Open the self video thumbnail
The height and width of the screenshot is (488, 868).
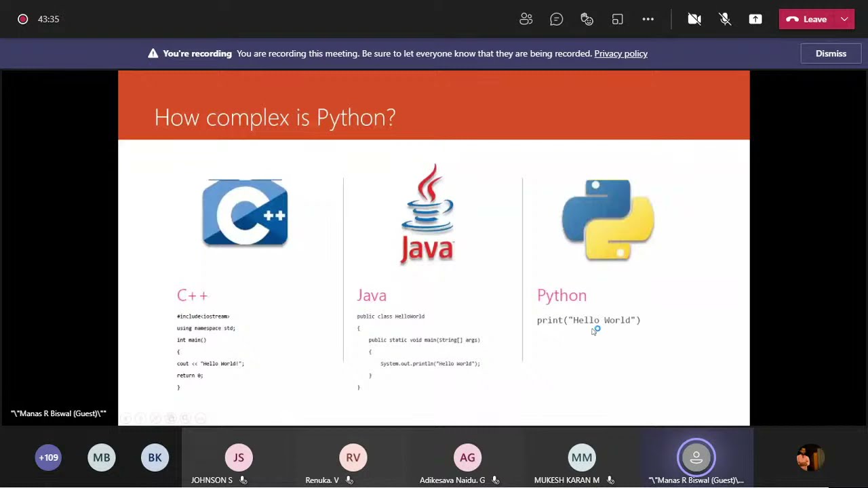pos(810,457)
